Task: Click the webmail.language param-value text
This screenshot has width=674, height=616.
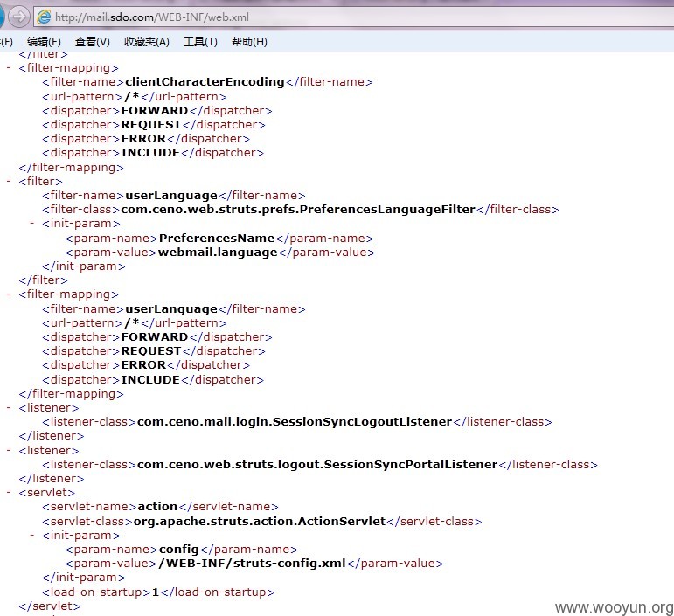Action: coord(218,253)
